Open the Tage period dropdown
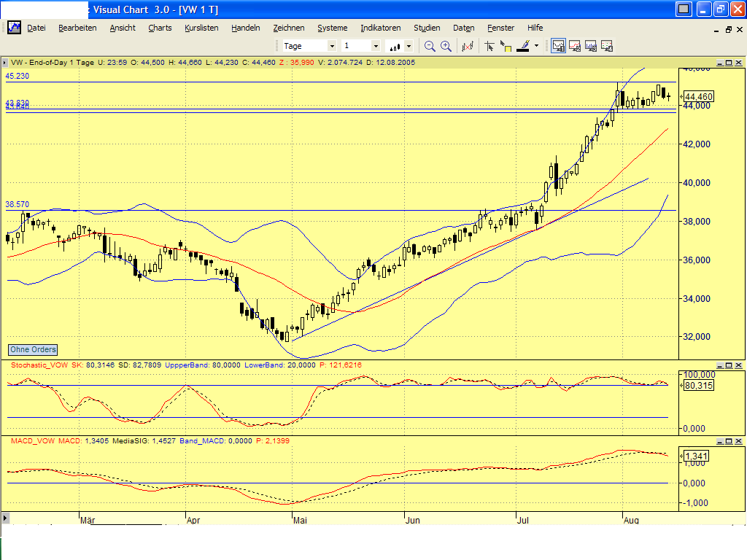 point(332,45)
